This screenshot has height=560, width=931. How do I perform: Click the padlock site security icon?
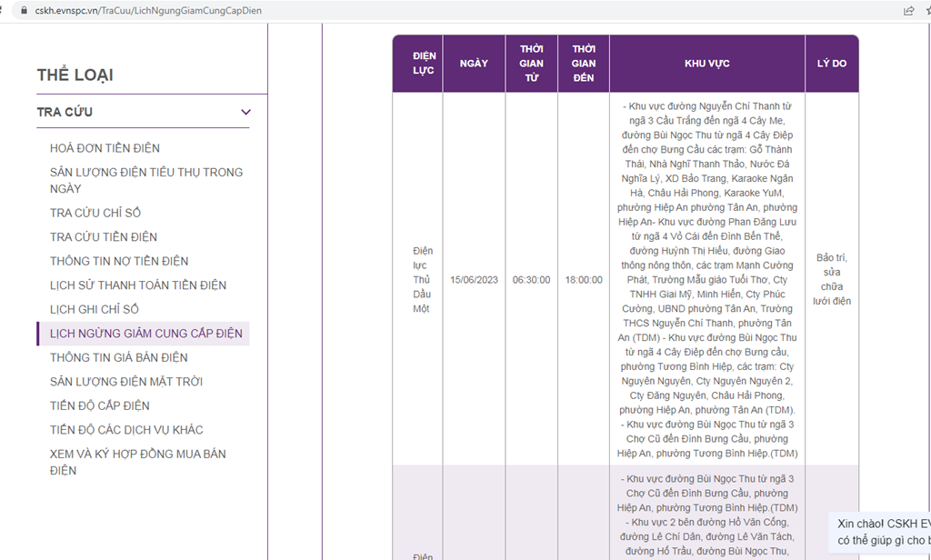[24, 11]
